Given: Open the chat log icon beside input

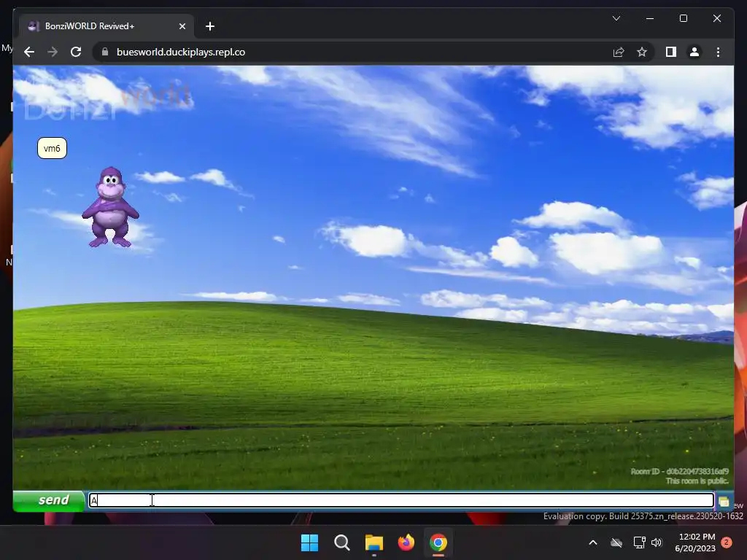Looking at the screenshot, I should pos(724,502).
